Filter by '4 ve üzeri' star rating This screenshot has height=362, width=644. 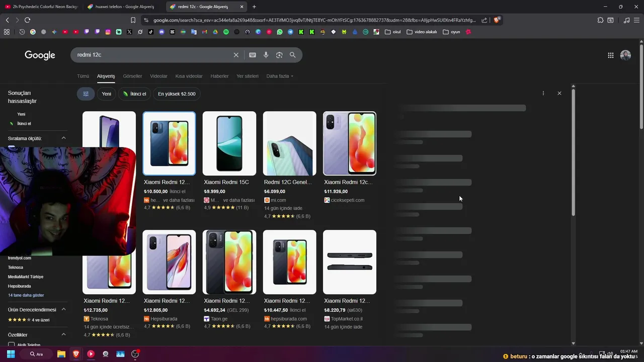click(x=29, y=320)
